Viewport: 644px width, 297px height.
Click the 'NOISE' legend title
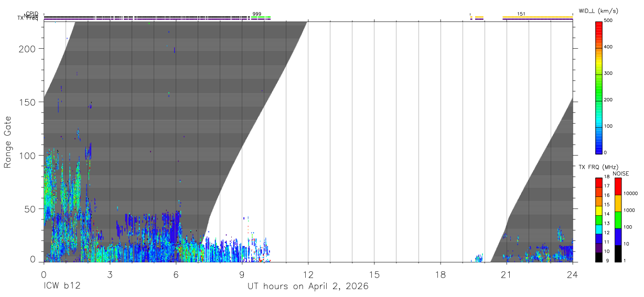coord(621,173)
